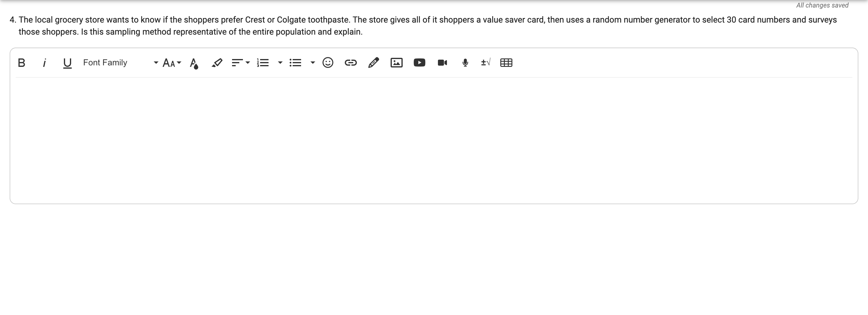Select the highlighter tool

point(217,62)
